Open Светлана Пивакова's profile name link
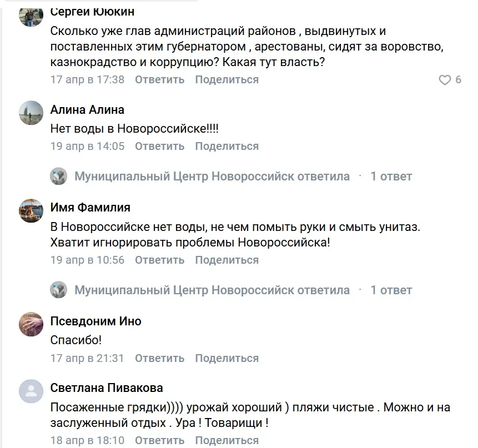478x448 pixels. point(107,388)
